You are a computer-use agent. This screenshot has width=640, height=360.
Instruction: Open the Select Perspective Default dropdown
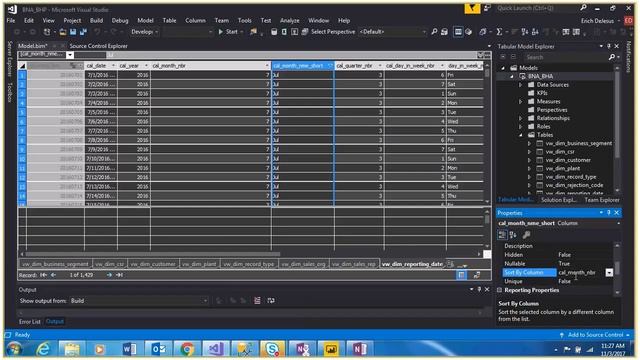coord(392,32)
